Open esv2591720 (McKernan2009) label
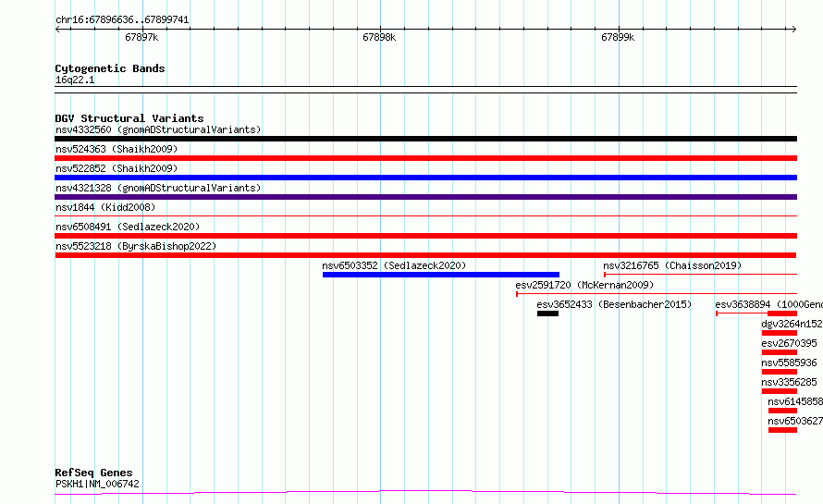The width and height of the screenshot is (823, 504). click(x=584, y=285)
